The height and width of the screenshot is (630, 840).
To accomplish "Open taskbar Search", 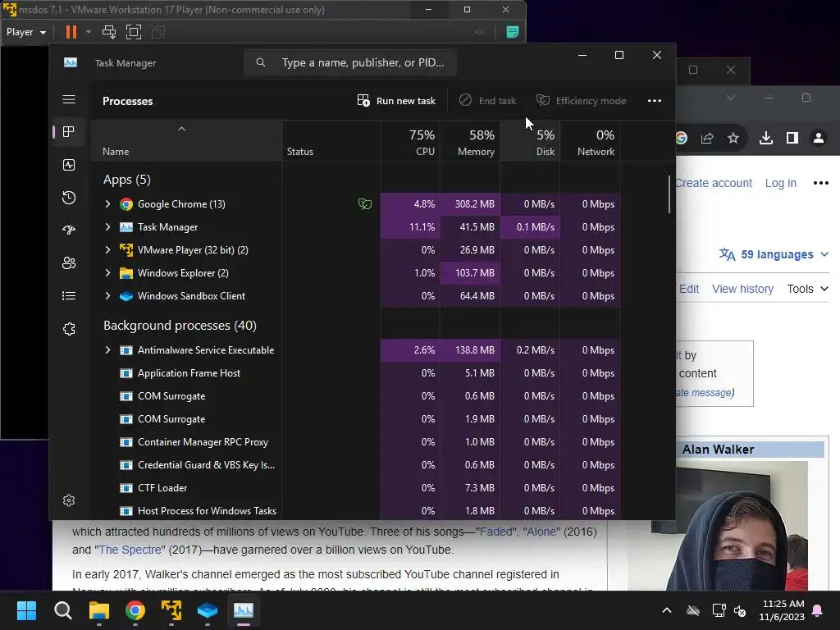I will (62, 610).
